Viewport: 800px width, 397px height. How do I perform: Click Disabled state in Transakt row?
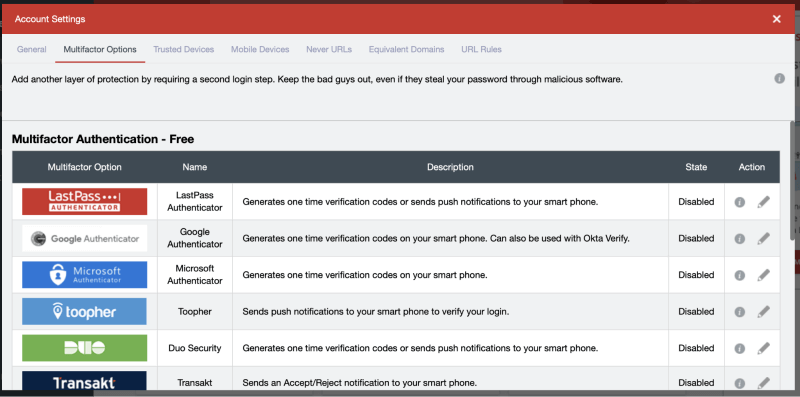tap(696, 383)
